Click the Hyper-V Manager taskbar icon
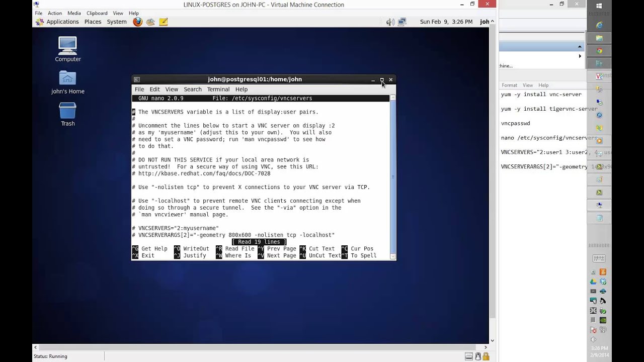The width and height of the screenshot is (644, 362). tap(599, 63)
